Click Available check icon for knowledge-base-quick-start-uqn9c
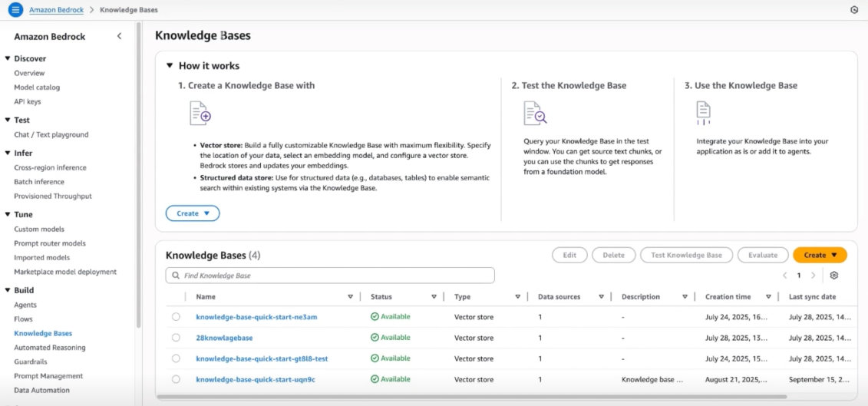This screenshot has width=868, height=406. (x=375, y=379)
